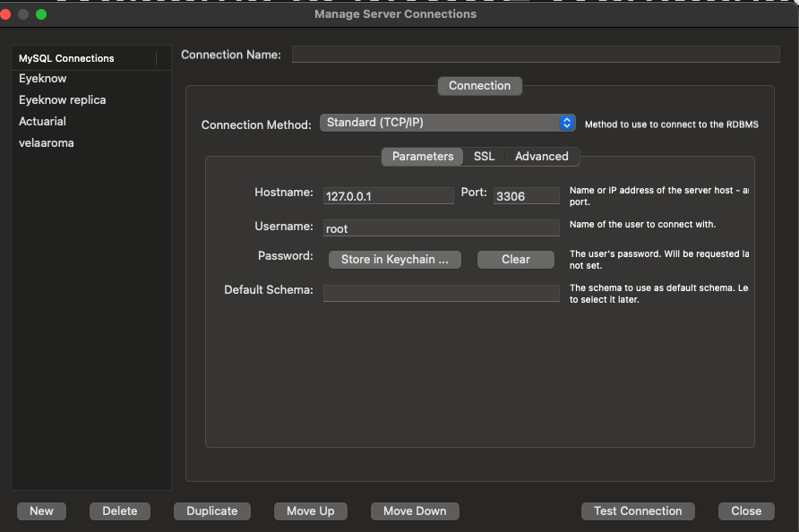
Task: Select the Actuarial connection
Action: [43, 121]
